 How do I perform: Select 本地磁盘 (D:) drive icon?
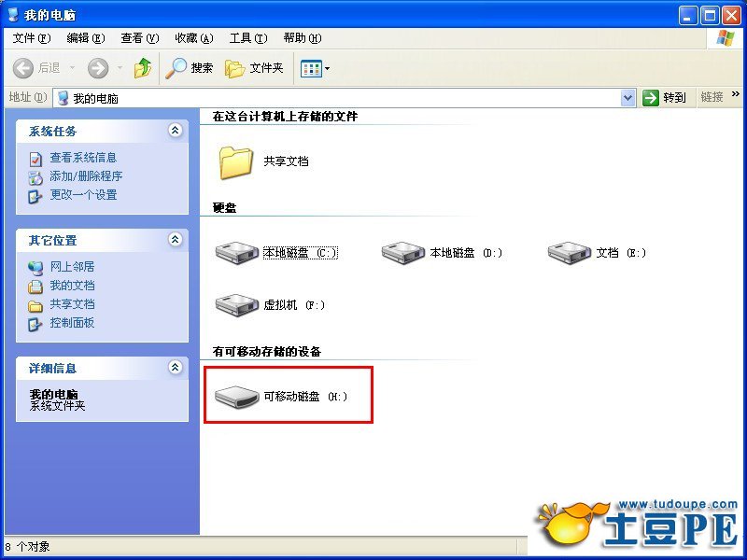pos(403,252)
